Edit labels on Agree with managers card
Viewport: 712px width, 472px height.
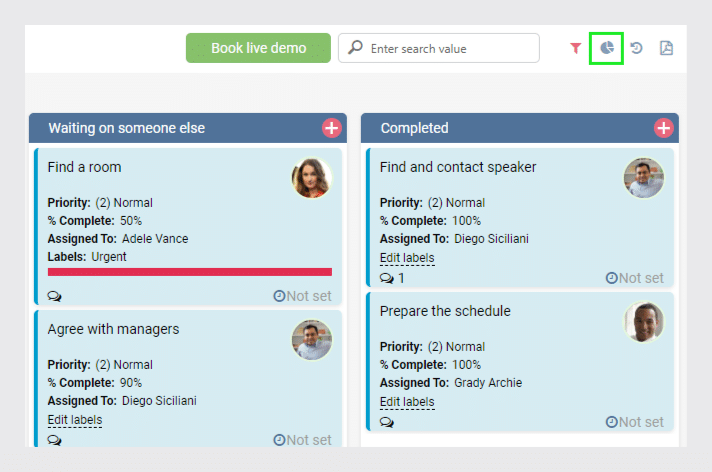point(75,420)
